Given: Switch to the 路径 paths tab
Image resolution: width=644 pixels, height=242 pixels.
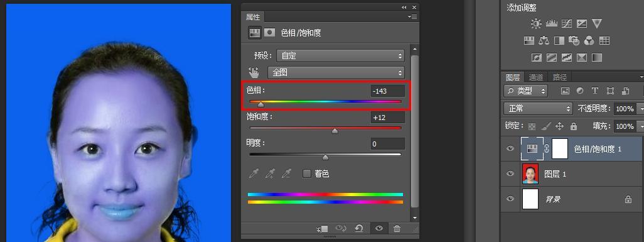Looking at the screenshot, I should tap(559, 77).
